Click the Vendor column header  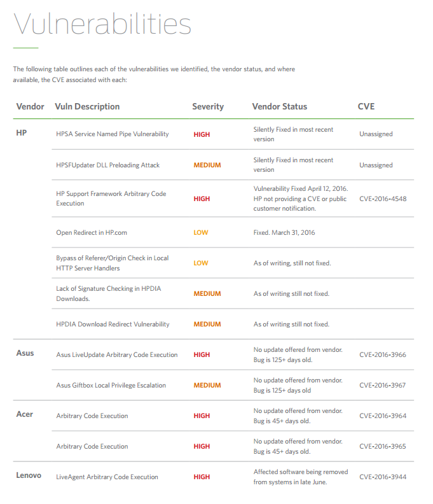click(30, 106)
